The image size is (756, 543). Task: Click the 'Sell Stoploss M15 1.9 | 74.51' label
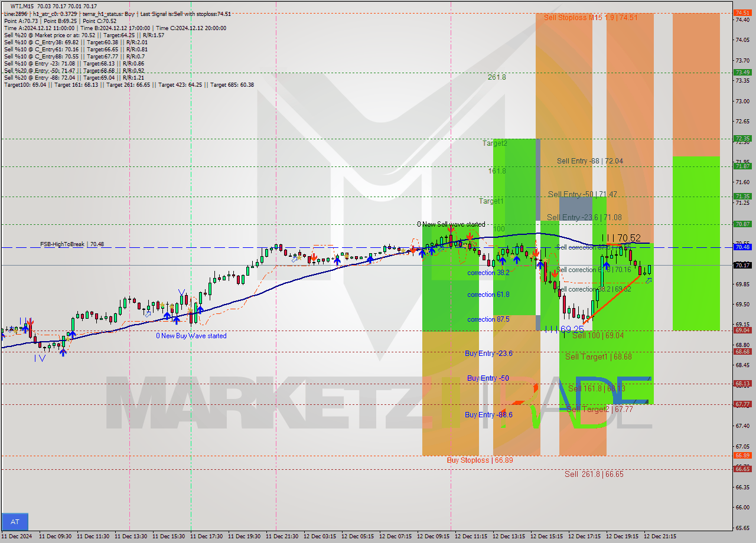pos(591,18)
